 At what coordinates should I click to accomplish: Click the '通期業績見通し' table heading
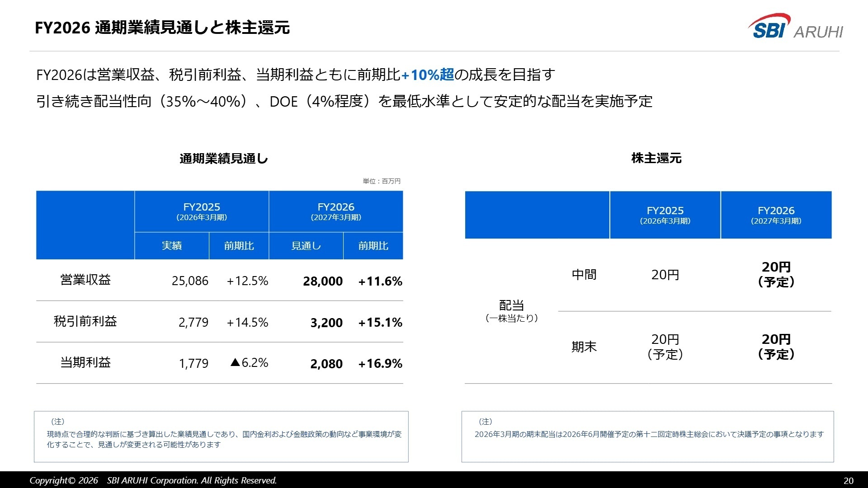[x=224, y=159]
